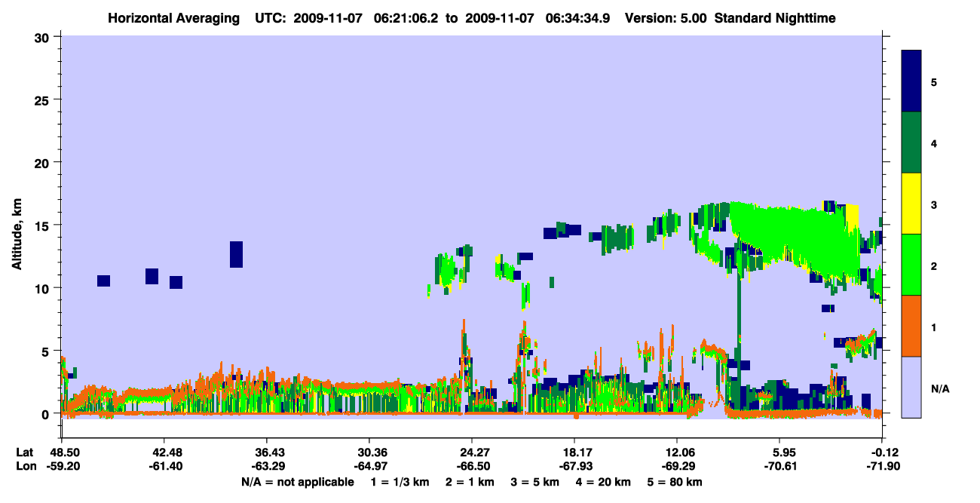The width and height of the screenshot is (980, 503).
Task: Click the light green color bar segment labeled 2
Action: click(911, 265)
